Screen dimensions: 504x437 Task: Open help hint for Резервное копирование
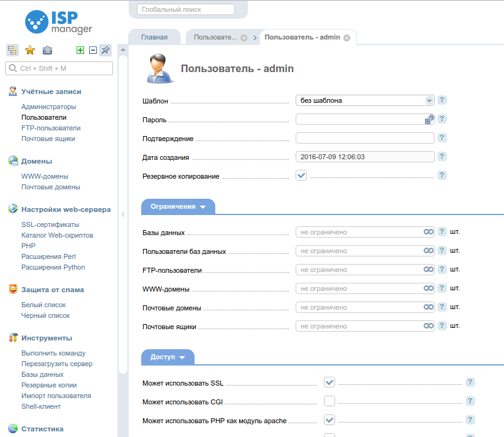tap(442, 176)
